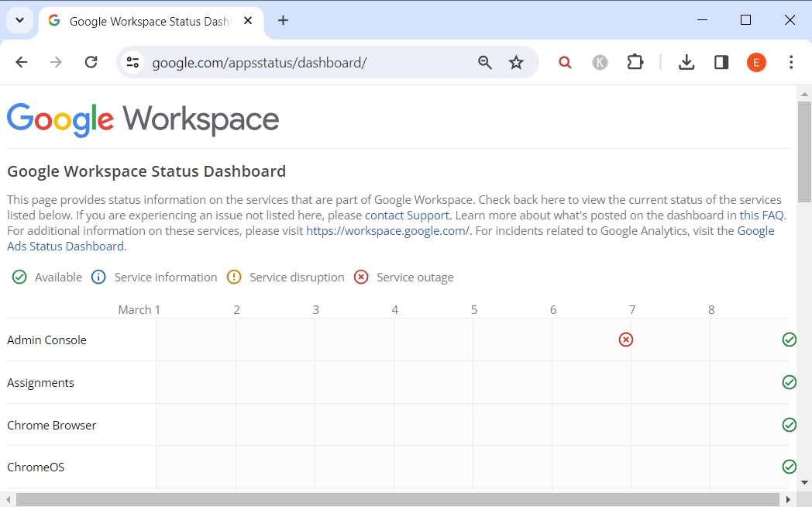Screen dimensions: 812x507
Task: Click the Assignments green available checkmark
Action: click(x=790, y=382)
